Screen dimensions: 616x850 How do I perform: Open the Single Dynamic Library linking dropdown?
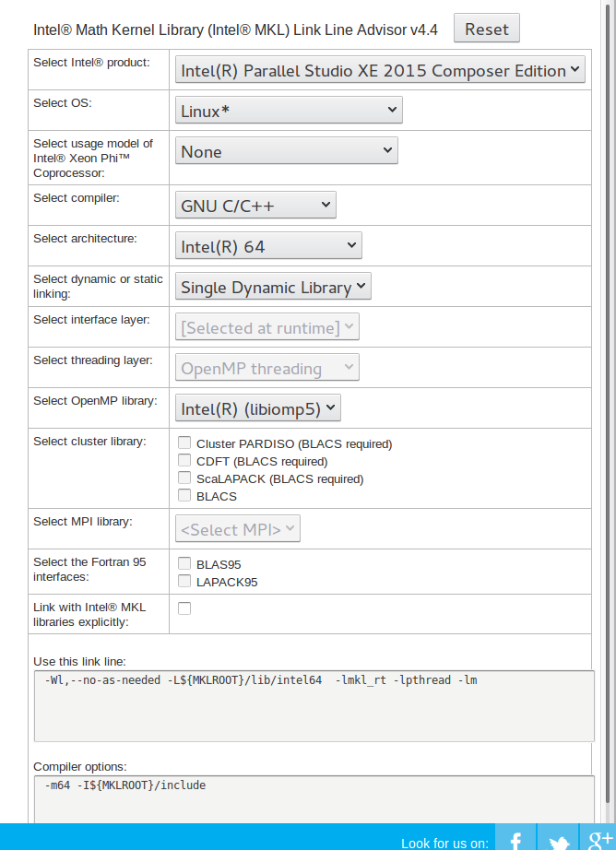[x=273, y=286]
